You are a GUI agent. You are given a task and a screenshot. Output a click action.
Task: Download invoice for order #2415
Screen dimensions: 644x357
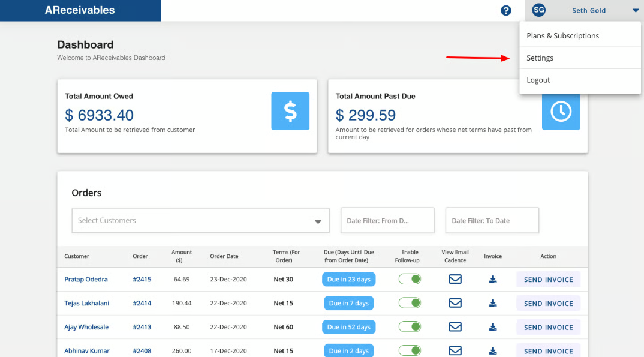point(493,279)
